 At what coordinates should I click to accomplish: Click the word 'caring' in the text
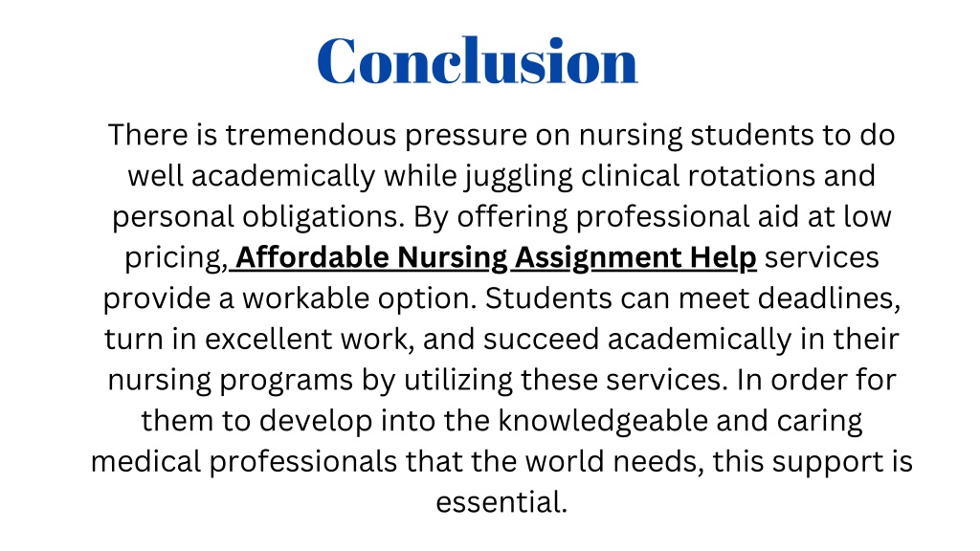coord(820,422)
